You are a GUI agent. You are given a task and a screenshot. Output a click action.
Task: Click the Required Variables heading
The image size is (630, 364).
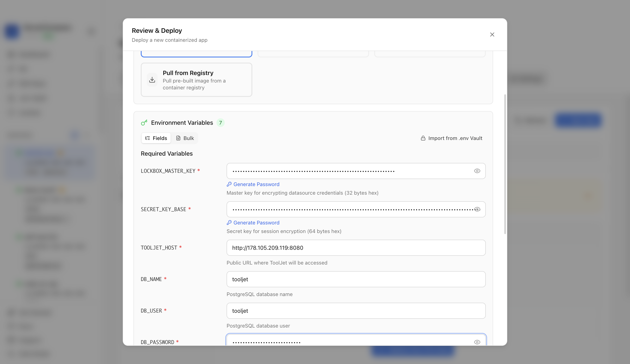pyautogui.click(x=167, y=154)
